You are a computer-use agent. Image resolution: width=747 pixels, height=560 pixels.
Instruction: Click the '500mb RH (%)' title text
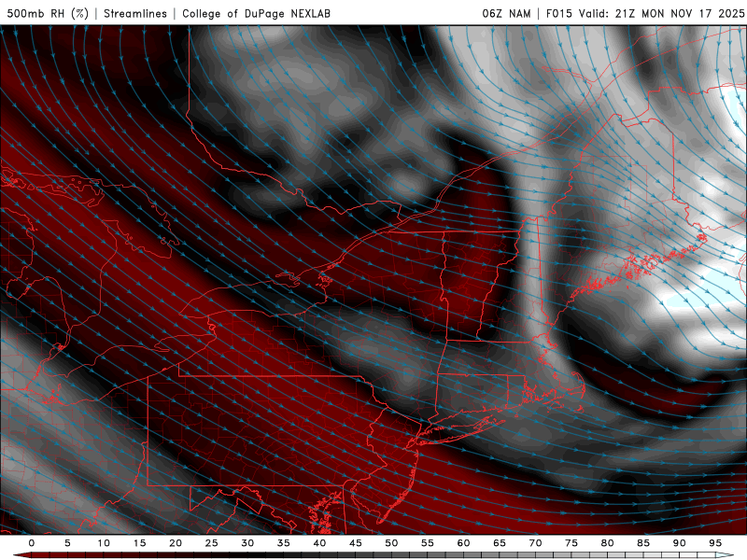pyautogui.click(x=48, y=13)
